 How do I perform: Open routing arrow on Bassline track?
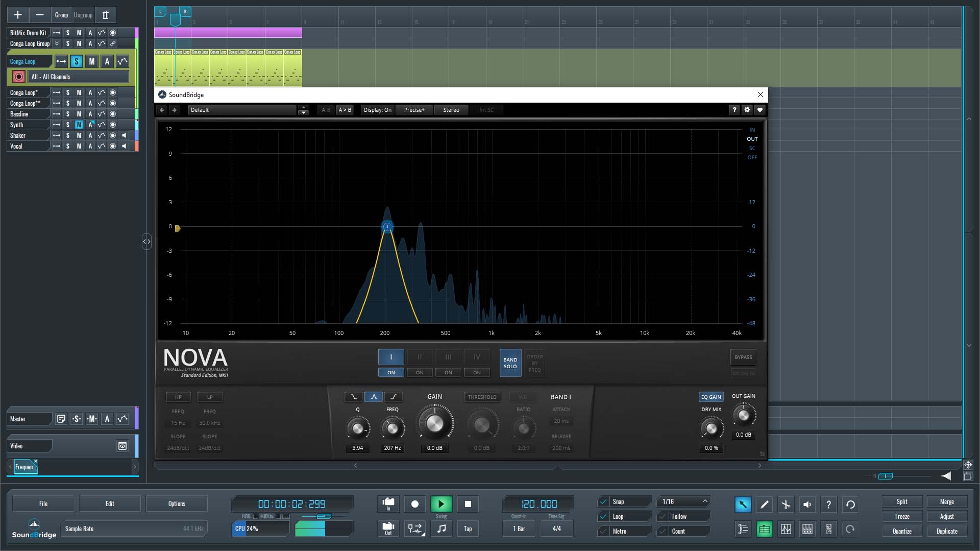(57, 114)
